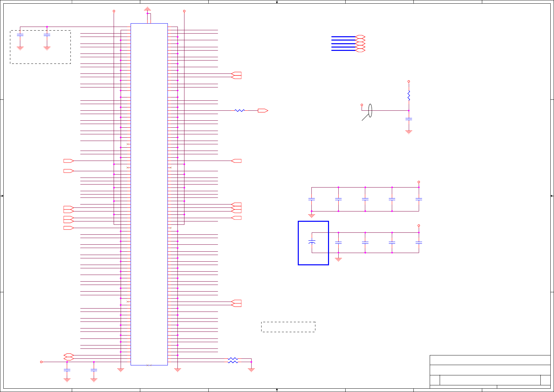554x392 pixels.
Task: Select the large blue IC component body
Action: [x=149, y=194]
